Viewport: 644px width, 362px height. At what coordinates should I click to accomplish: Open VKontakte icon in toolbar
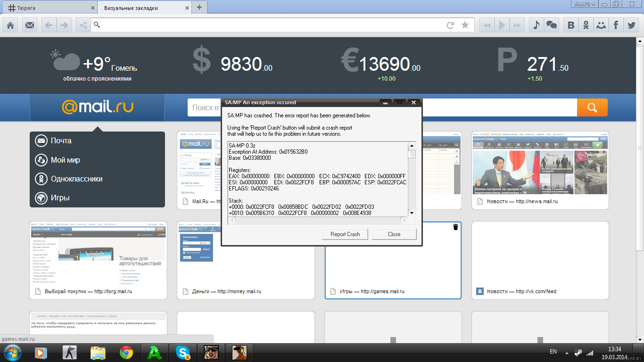tap(571, 25)
